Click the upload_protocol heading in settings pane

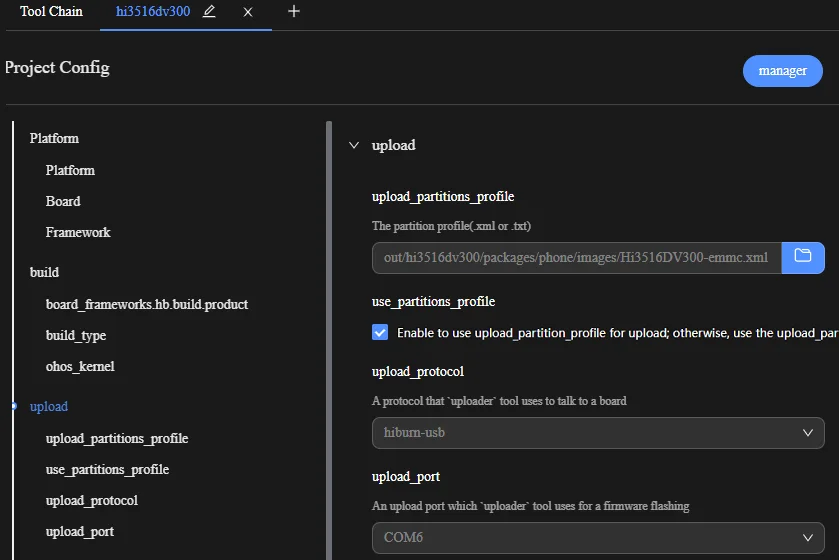click(x=418, y=372)
